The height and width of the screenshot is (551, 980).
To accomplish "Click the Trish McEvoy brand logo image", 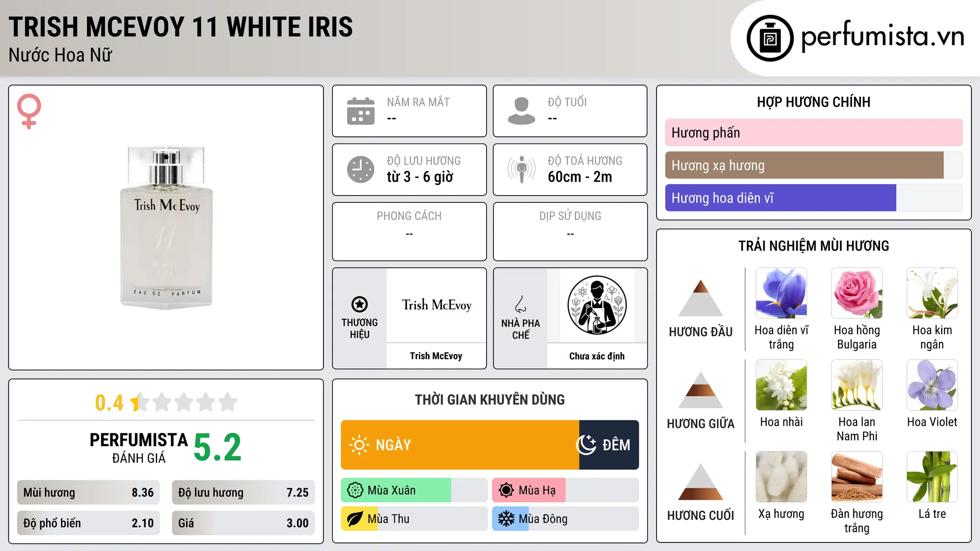I will point(436,305).
